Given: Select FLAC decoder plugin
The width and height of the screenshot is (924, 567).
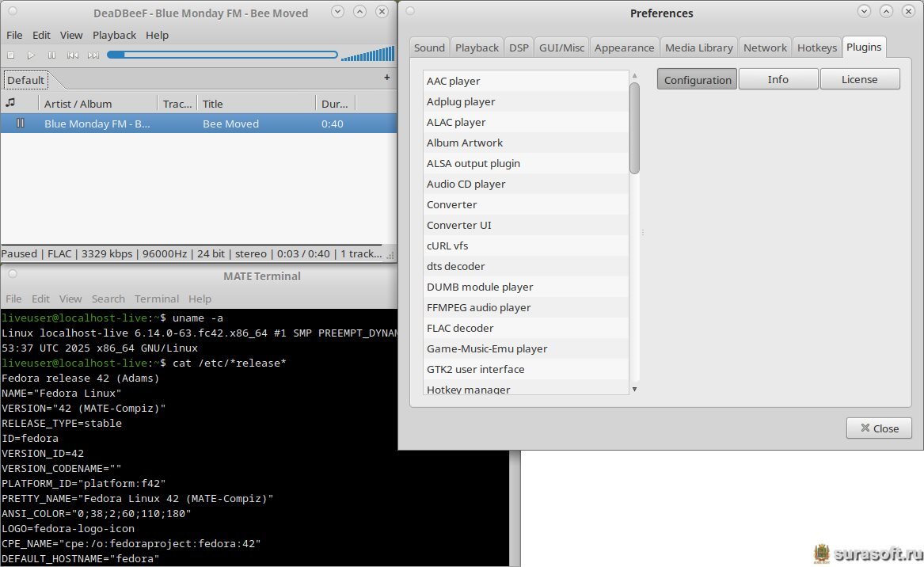Looking at the screenshot, I should click(x=526, y=329).
